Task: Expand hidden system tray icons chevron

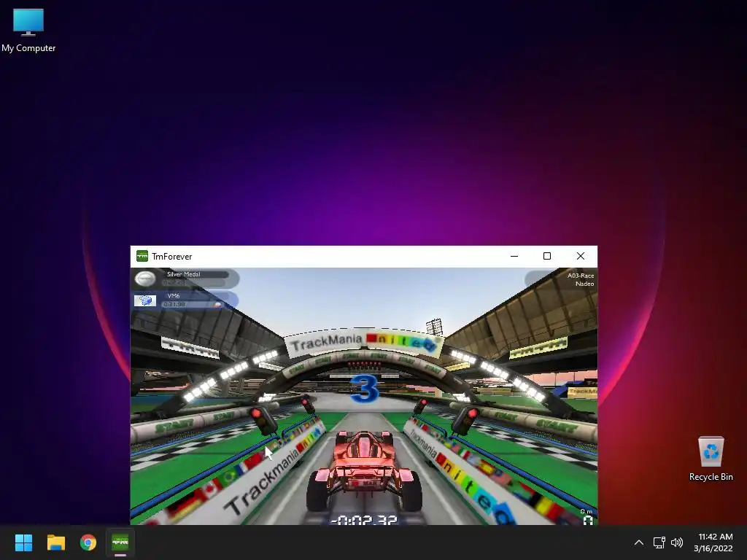Action: [639, 542]
